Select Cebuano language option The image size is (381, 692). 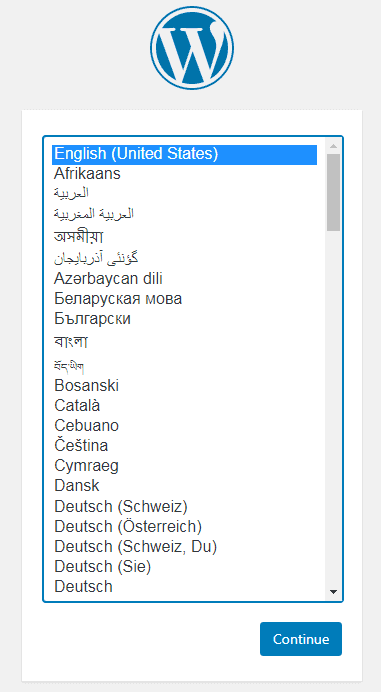[185, 425]
